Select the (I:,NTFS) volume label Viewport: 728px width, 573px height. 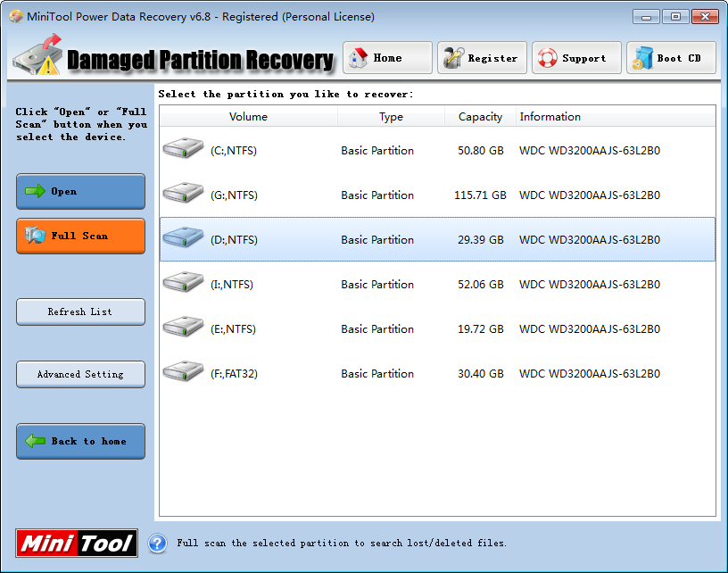(x=232, y=284)
